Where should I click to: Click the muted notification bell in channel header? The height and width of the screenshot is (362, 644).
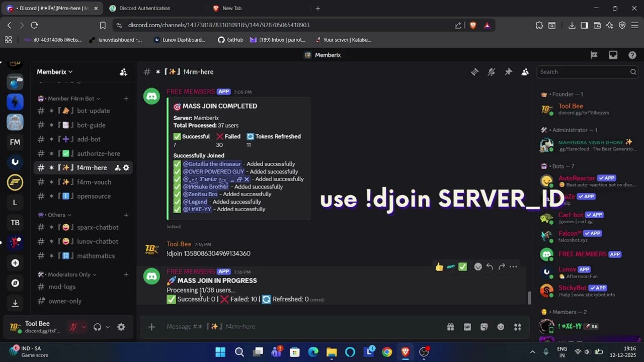492,72
